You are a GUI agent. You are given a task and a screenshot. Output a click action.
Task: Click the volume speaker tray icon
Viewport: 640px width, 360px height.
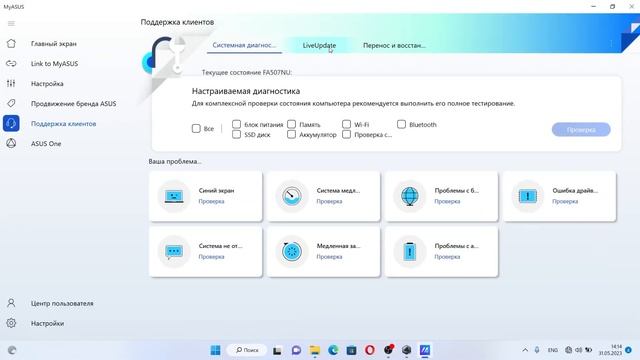pyautogui.click(x=579, y=350)
